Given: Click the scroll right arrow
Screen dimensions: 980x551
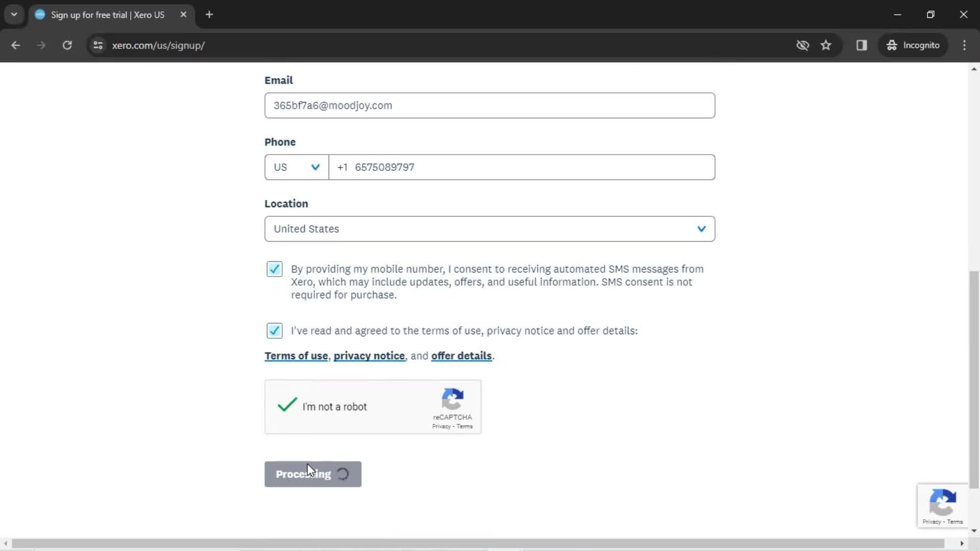Looking at the screenshot, I should (x=962, y=544).
